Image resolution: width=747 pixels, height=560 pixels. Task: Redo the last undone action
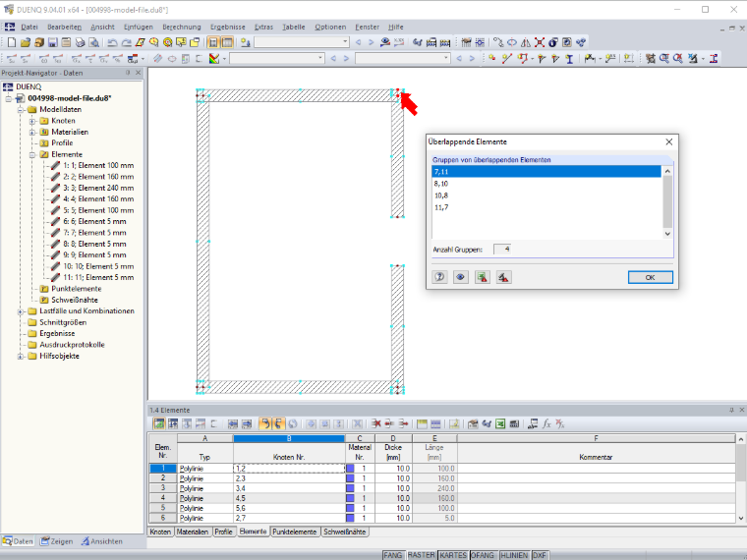[x=126, y=42]
